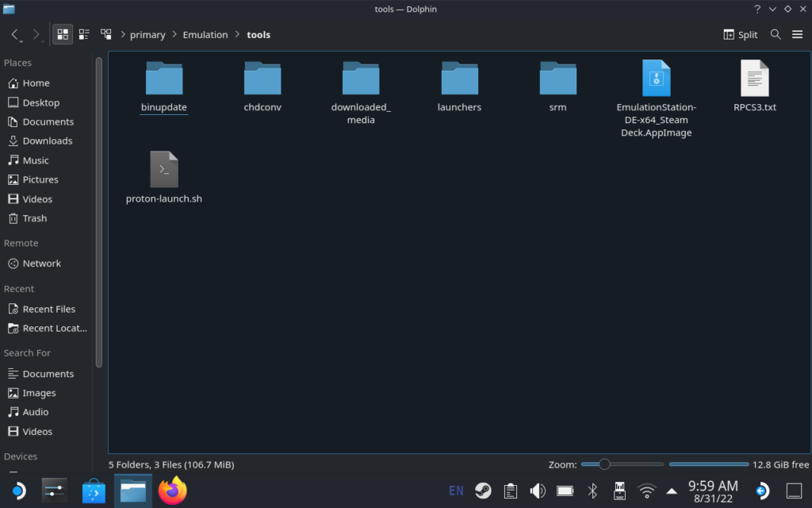The image size is (812, 508).
Task: Click the free space bar indicator
Action: [x=708, y=464]
